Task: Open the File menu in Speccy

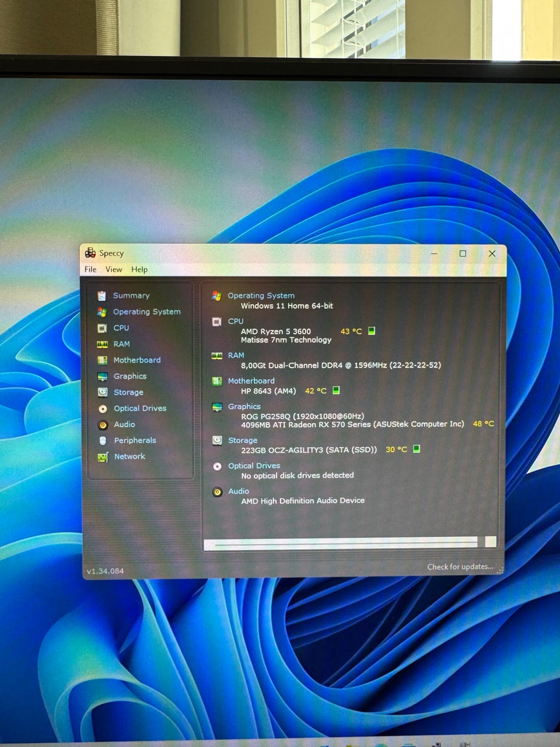Action: pos(90,270)
